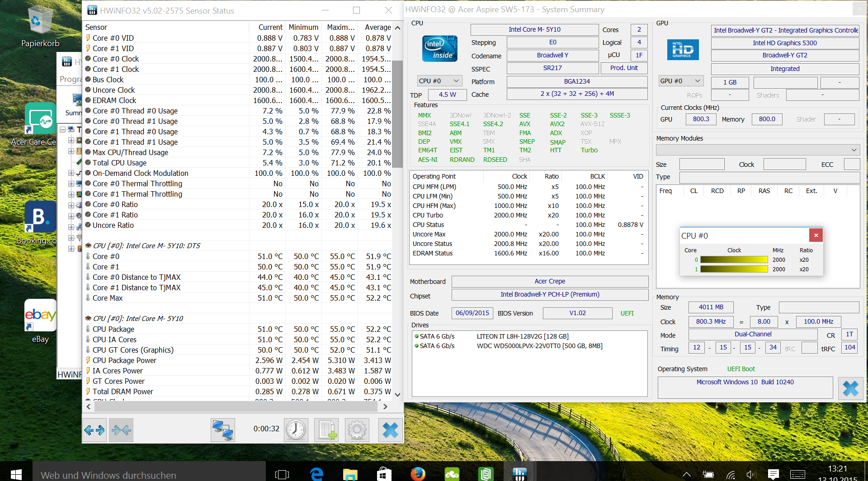Click the collapse layout arrows button in Sensor Status
Viewport: 868px width, 481px height.
(x=121, y=430)
